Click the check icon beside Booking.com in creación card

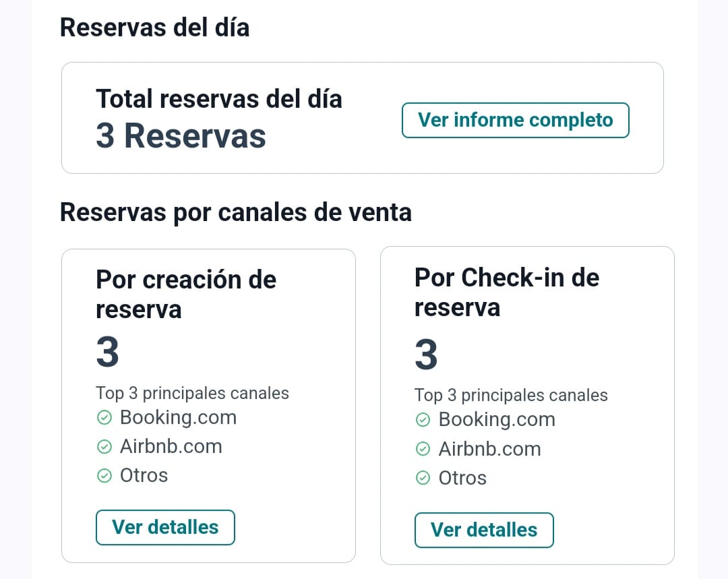104,418
